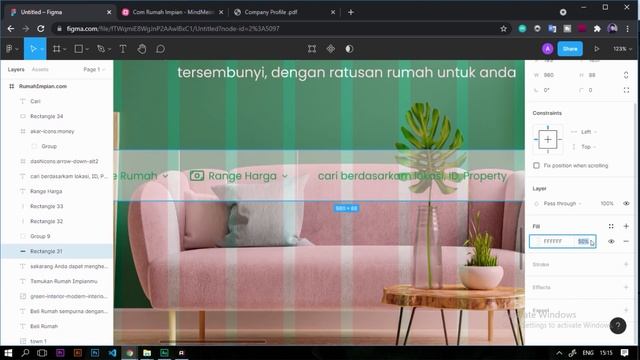Add a stroke with the plus icon
The image size is (640, 360).
coord(626,264)
